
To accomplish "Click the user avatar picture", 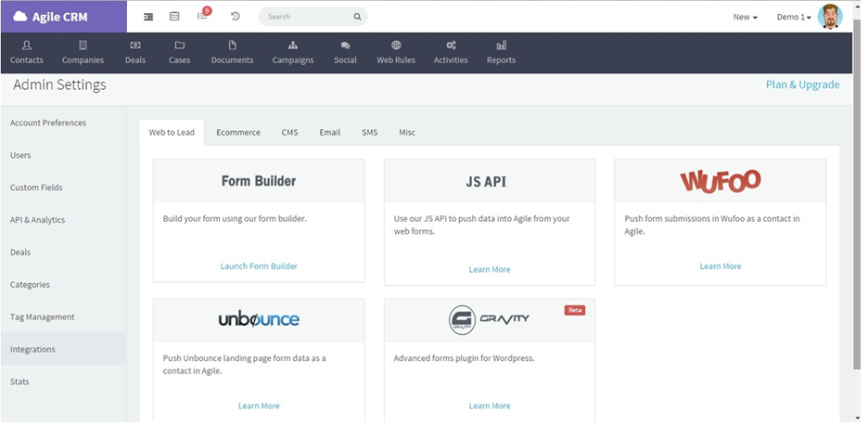I will [x=830, y=17].
